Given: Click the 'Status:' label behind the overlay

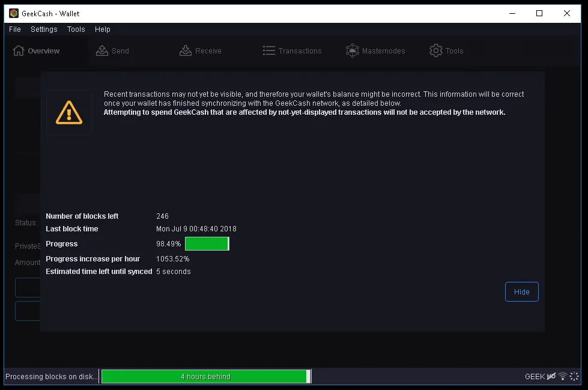Looking at the screenshot, I should (x=26, y=222).
